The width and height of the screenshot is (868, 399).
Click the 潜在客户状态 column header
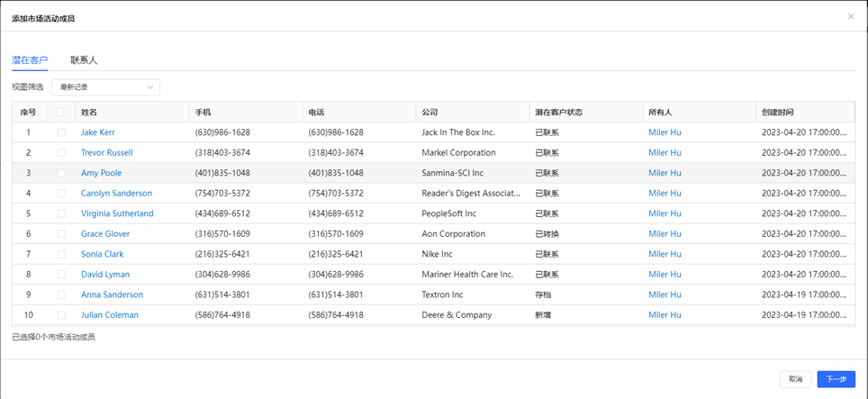point(558,113)
